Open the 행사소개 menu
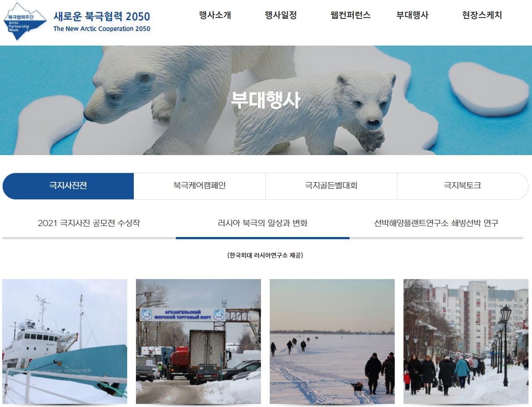 click(215, 15)
